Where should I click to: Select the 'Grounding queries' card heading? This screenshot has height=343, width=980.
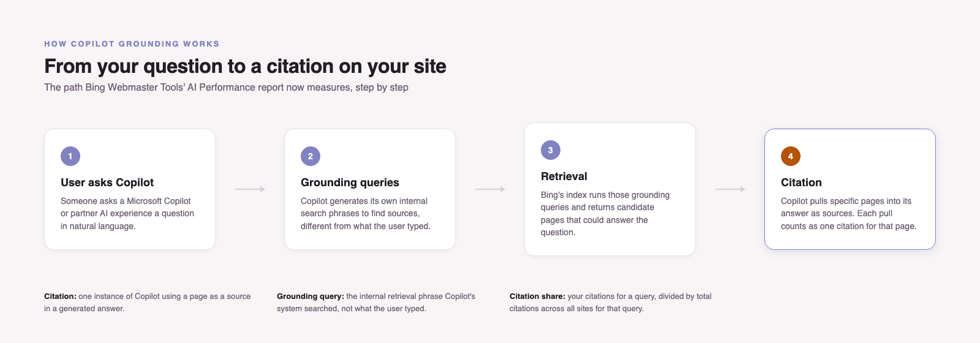(x=350, y=183)
